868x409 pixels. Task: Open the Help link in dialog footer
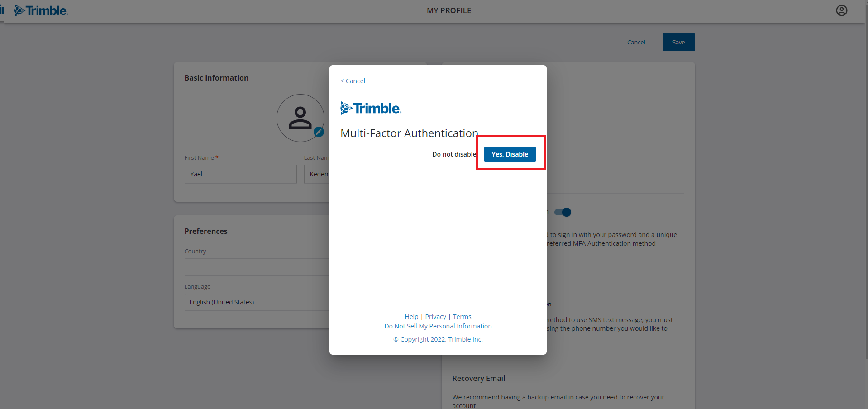[411, 317]
